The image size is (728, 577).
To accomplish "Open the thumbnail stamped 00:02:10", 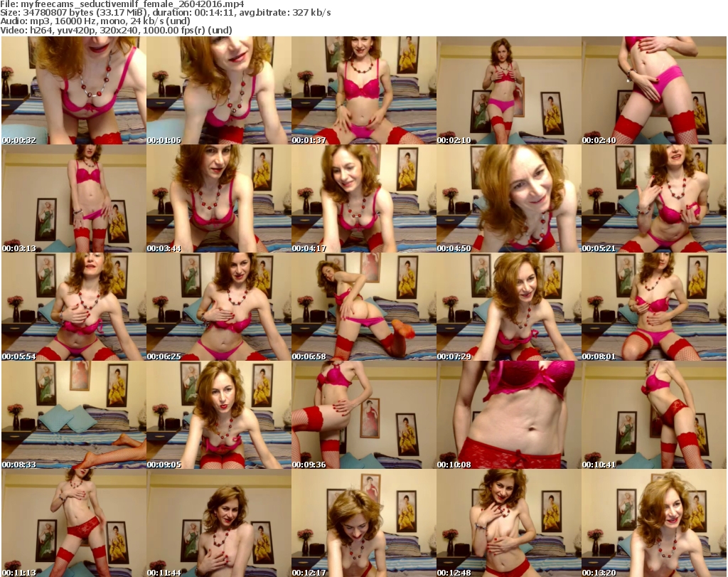I will (509, 90).
